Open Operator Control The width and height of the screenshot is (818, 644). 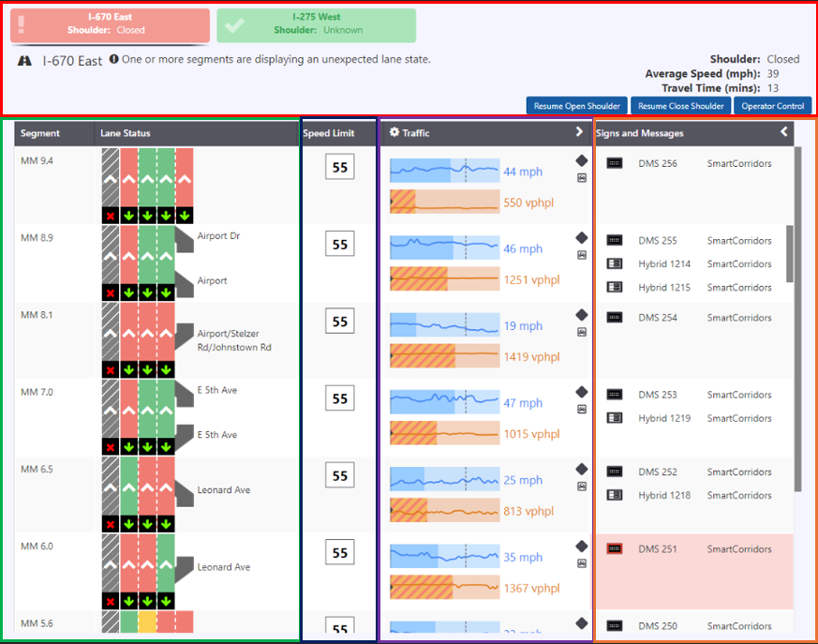tap(773, 106)
